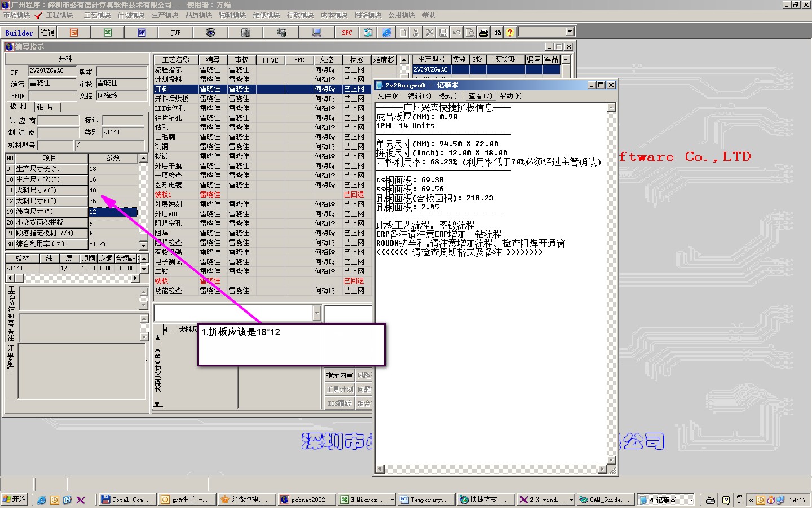Open the 工程模块 menu
The width and height of the screenshot is (812, 508).
59,15
